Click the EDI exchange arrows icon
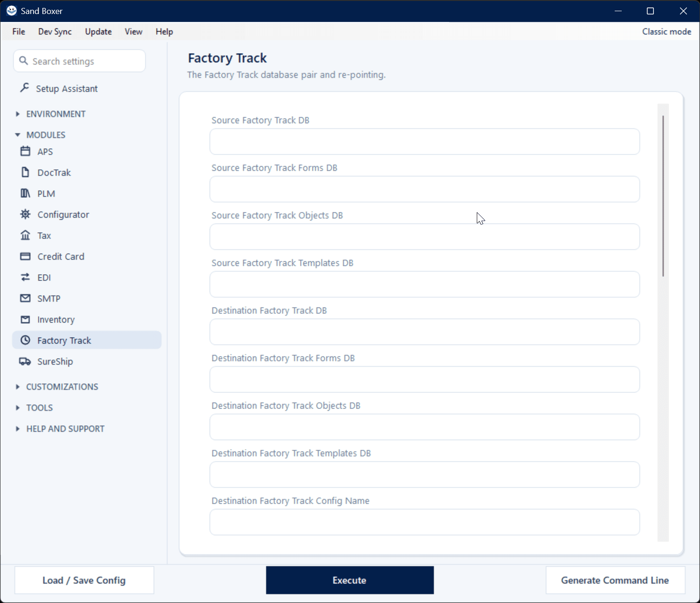Viewport: 700px width, 603px height. pos(25,277)
